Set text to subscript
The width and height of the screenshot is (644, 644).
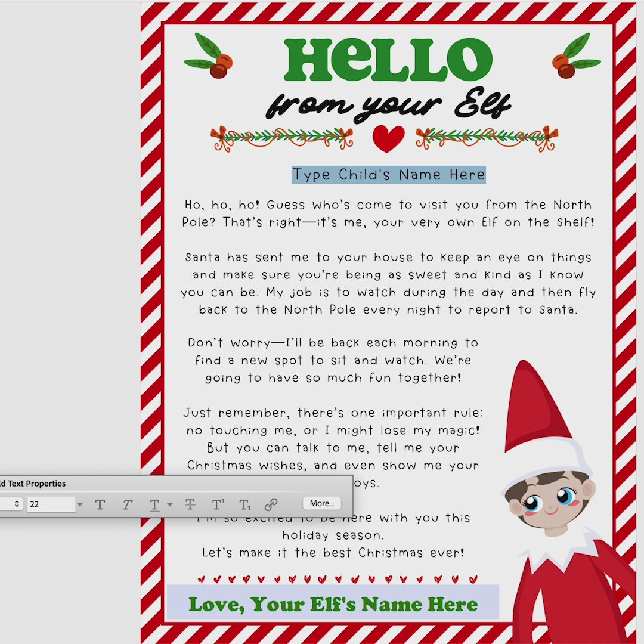coord(244,504)
